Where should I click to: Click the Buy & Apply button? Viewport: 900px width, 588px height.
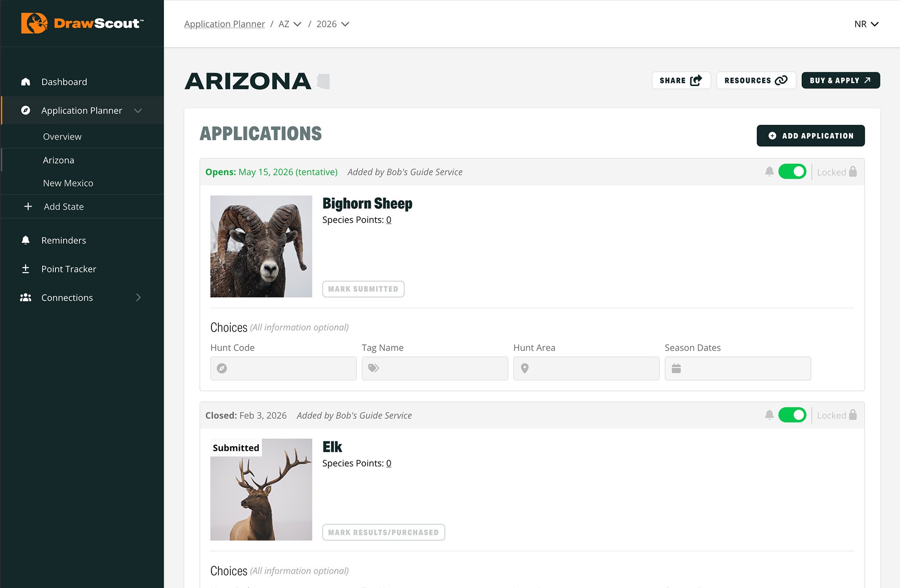(840, 80)
